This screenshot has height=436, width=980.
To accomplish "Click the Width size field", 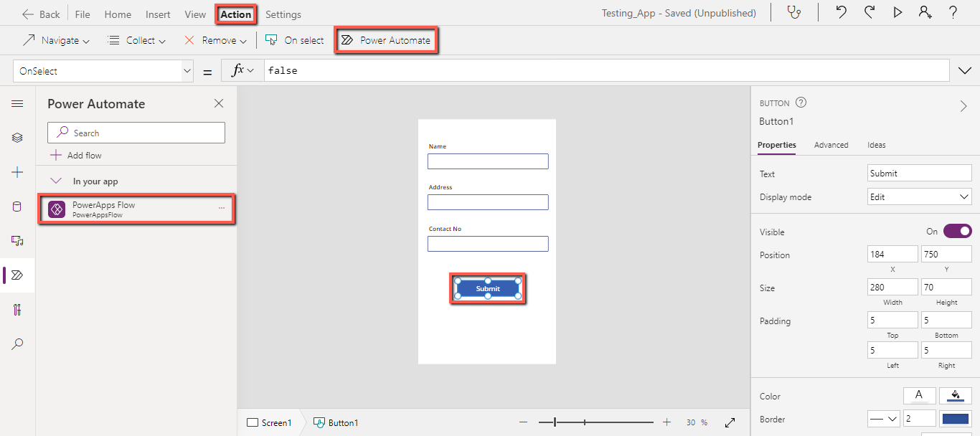I will pos(892,287).
